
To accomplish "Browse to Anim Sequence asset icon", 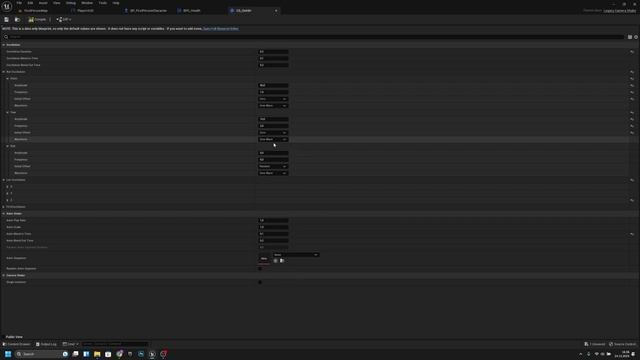I will click(x=282, y=260).
